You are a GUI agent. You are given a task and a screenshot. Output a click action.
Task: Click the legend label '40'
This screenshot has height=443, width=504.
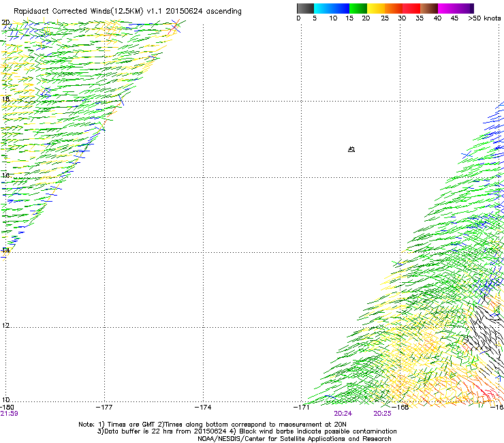click(x=437, y=18)
